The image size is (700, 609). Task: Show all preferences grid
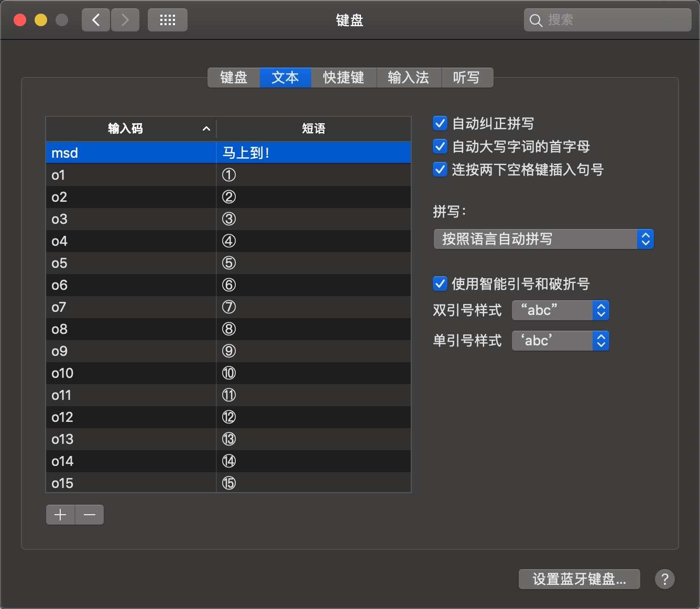coord(168,20)
